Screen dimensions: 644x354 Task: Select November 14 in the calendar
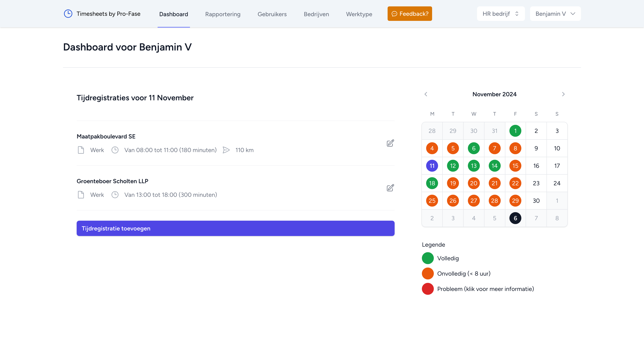(494, 165)
